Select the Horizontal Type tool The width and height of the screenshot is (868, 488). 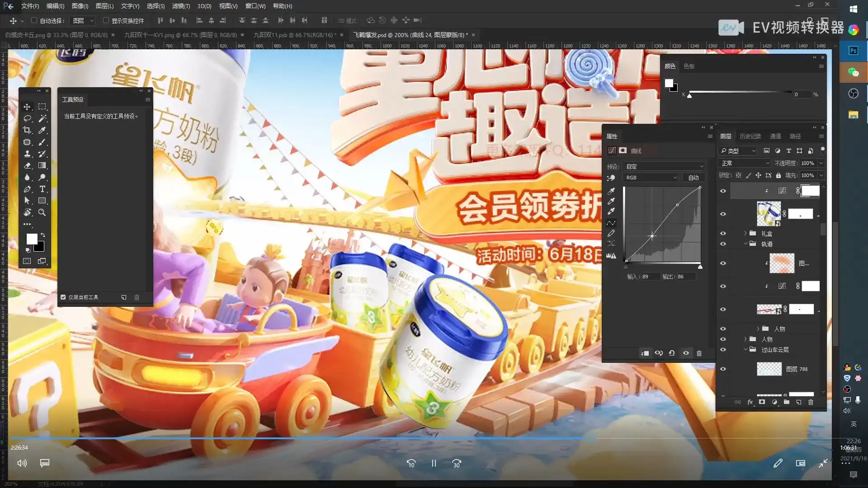[42, 189]
